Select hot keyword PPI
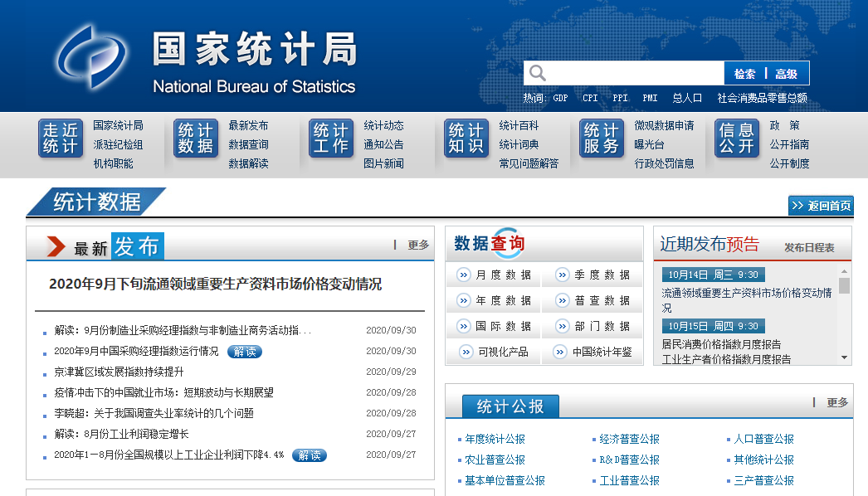 pos(620,98)
